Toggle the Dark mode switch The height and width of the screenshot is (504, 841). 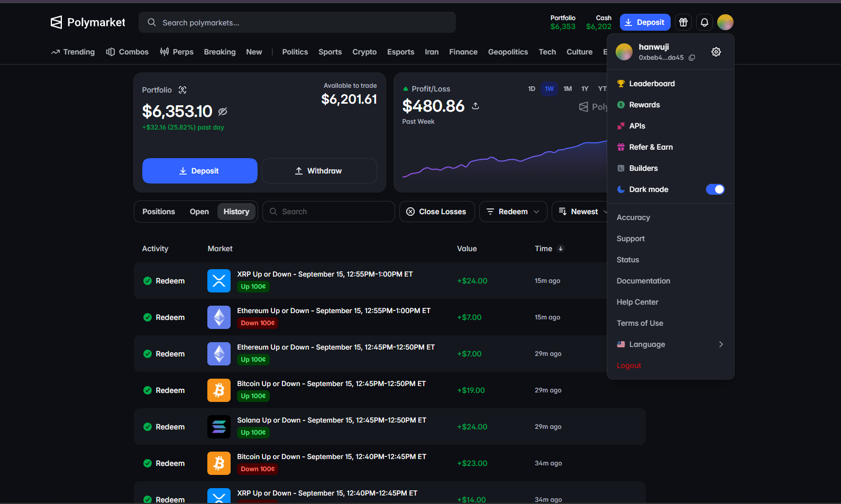click(x=715, y=189)
